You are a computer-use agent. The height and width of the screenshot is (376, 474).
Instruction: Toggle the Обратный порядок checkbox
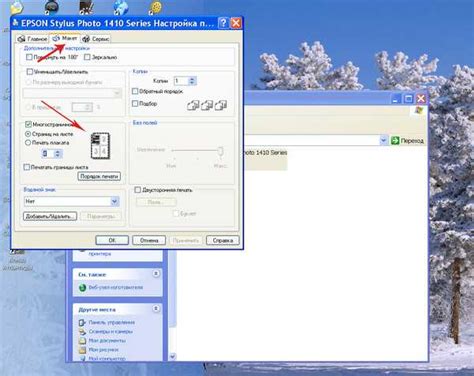(x=135, y=91)
